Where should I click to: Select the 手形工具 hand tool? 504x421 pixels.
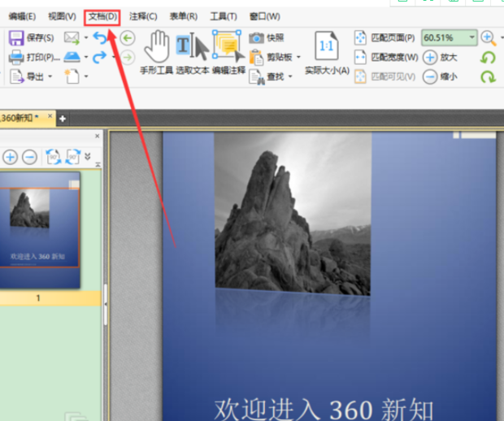[x=157, y=52]
